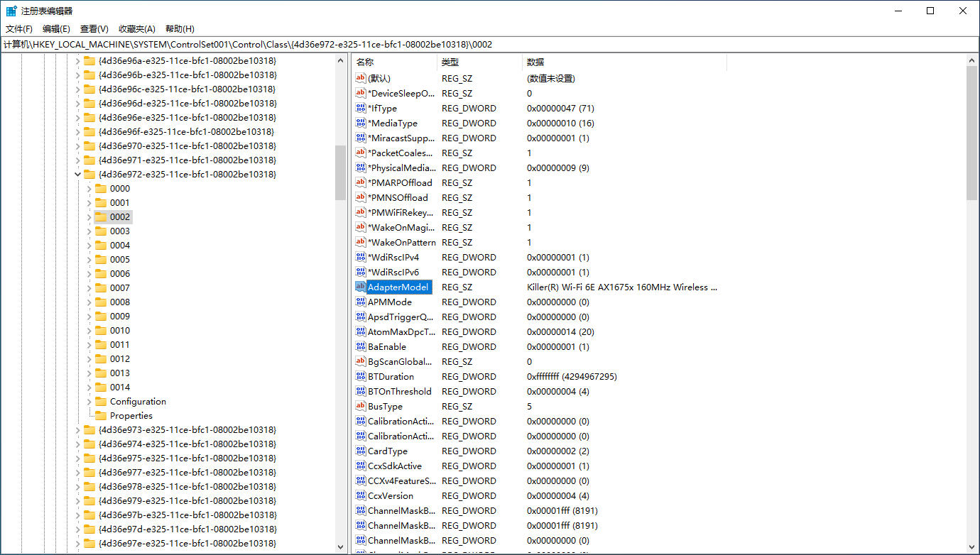Select tree key {4d36e96e-e325-11ce-bfc1-08002be10318}
Screen dimensions: 980x555
tap(187, 117)
